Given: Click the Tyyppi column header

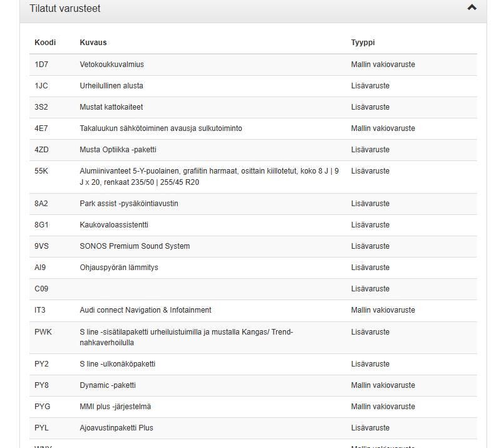Looking at the screenshot, I should pos(363,43).
